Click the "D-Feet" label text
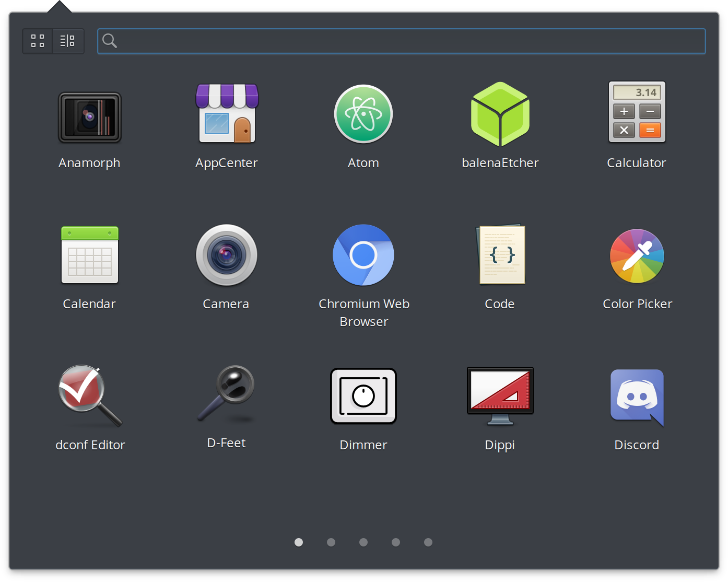 point(226,443)
